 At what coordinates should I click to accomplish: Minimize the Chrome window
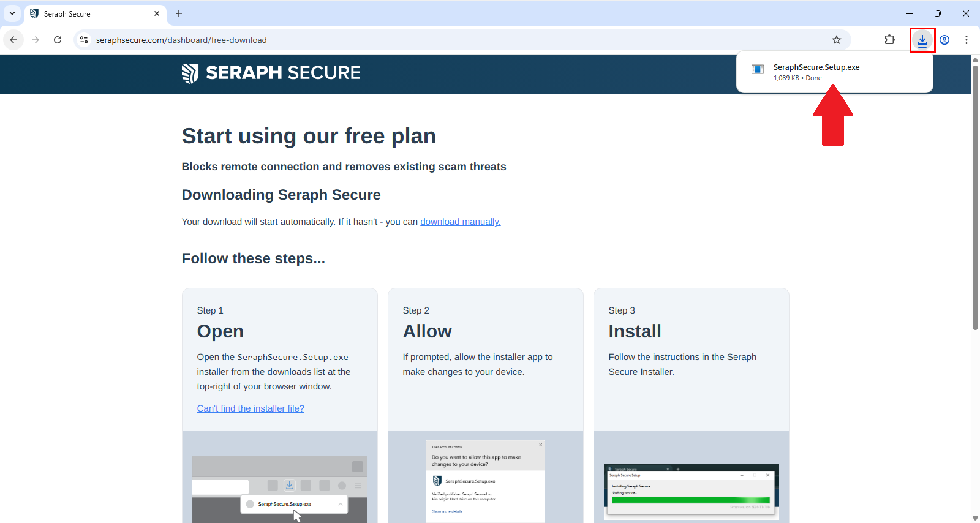point(910,13)
